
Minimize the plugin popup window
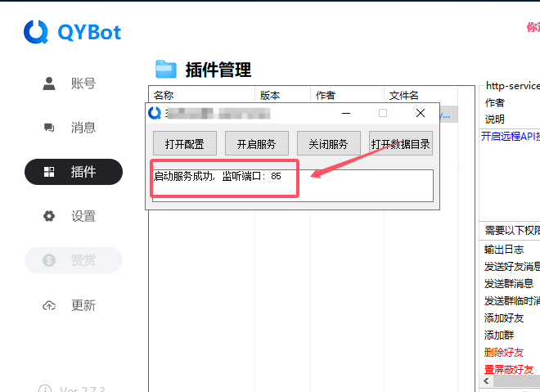pyautogui.click(x=346, y=113)
